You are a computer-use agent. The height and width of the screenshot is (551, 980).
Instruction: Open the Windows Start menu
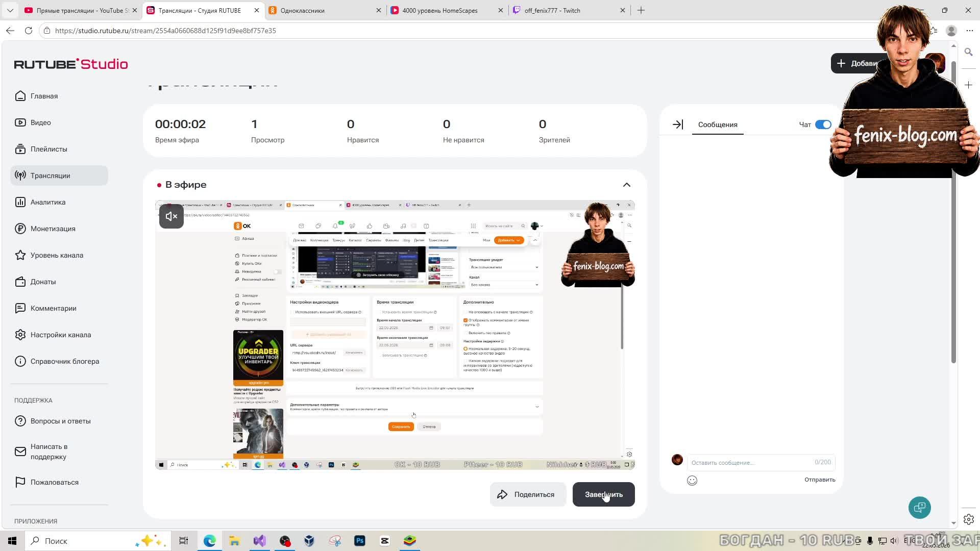click(12, 541)
